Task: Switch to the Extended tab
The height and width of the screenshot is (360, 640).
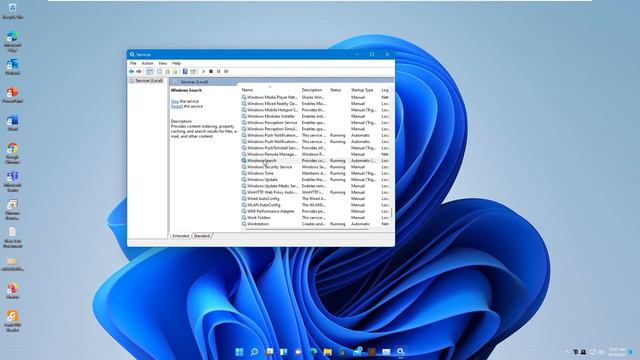Action: click(180, 236)
